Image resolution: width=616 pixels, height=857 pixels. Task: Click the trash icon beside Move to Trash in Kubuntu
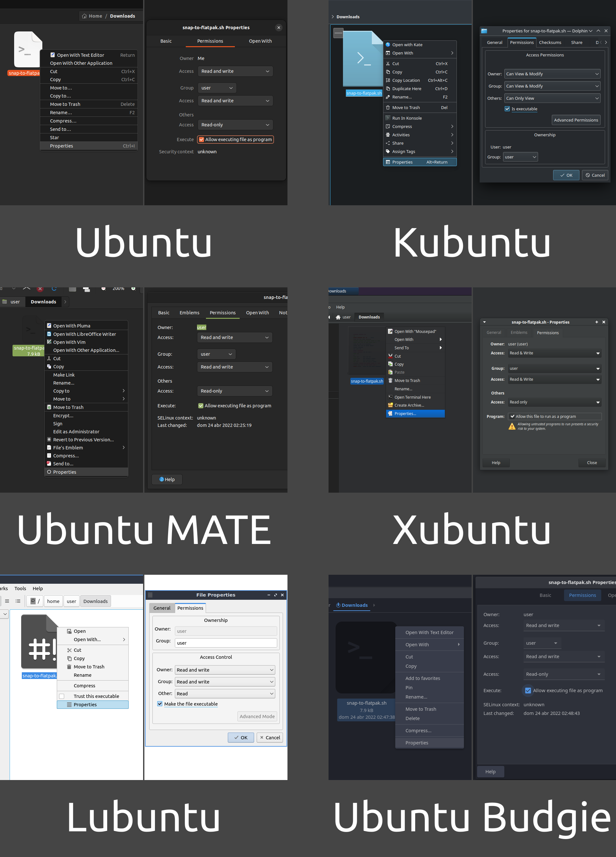tap(388, 108)
